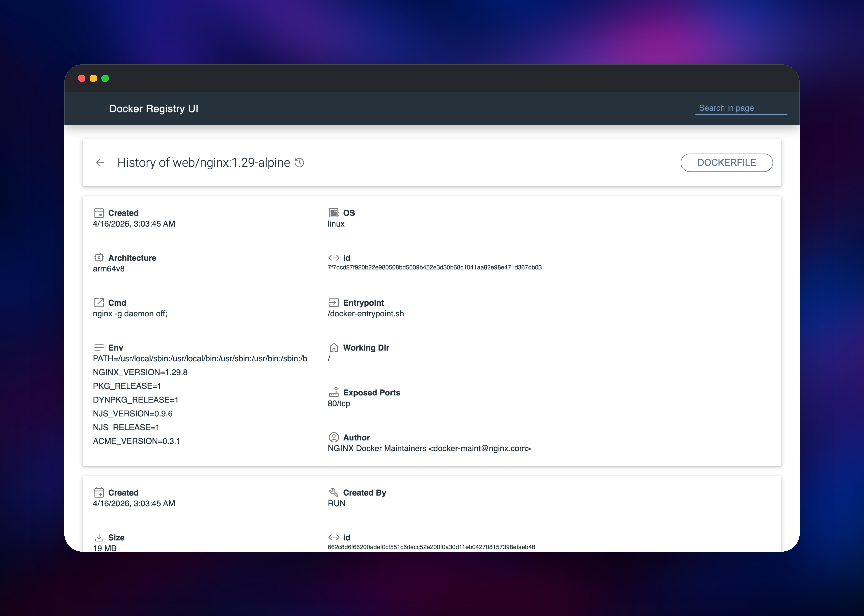
Task: Click the Cmd launch icon
Action: tap(99, 303)
